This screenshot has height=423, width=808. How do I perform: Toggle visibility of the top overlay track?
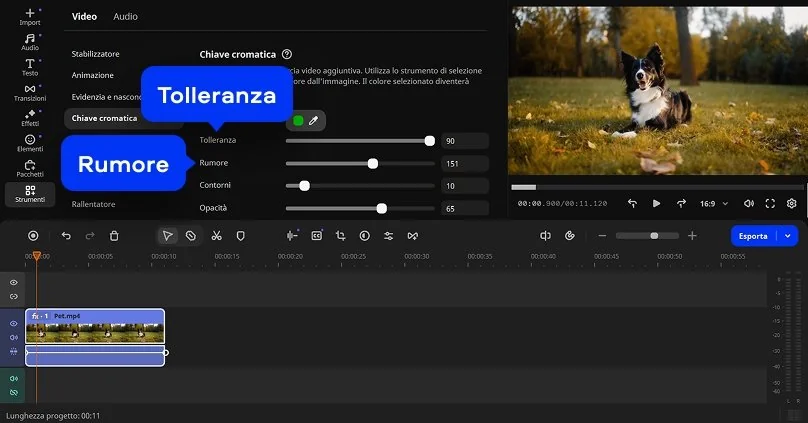pyautogui.click(x=13, y=283)
